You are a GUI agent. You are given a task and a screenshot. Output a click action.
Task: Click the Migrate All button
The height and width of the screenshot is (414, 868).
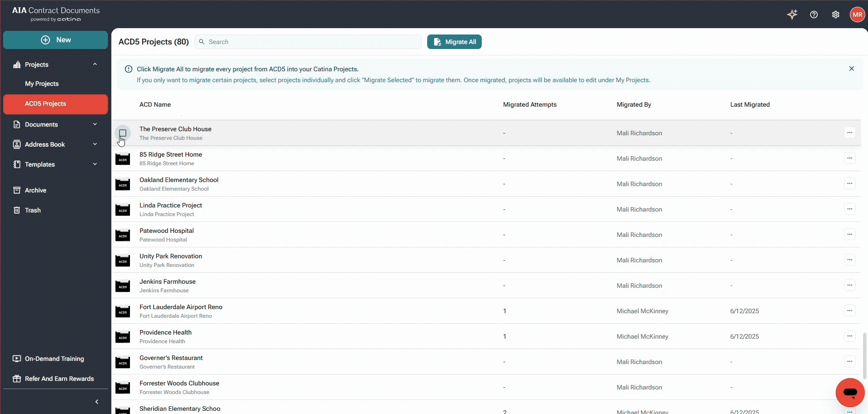[x=454, y=42]
